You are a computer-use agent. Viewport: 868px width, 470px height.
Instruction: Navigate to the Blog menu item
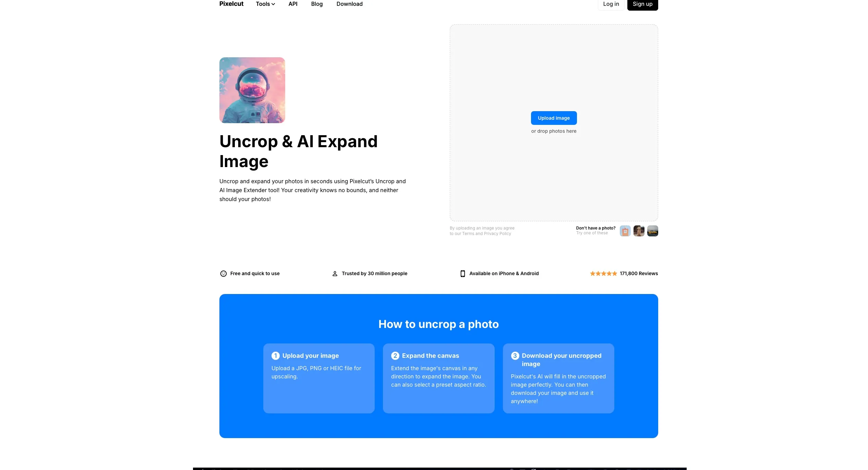pyautogui.click(x=316, y=4)
